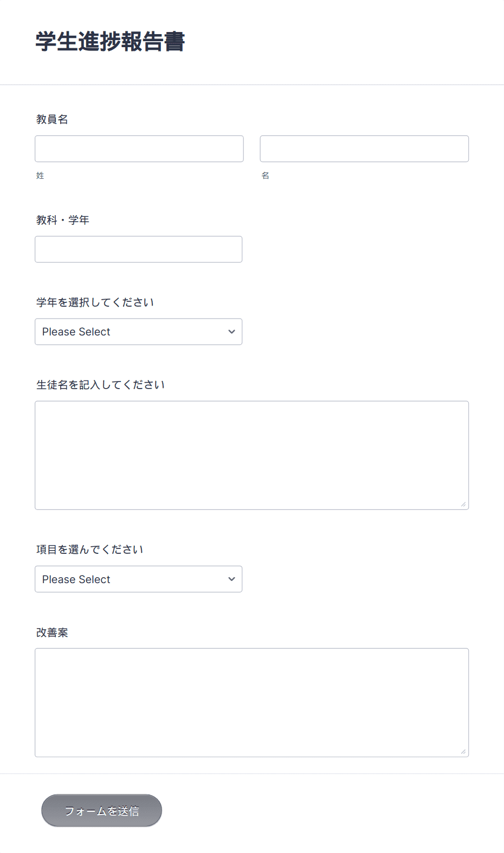
Task: Click the 生徒名を記入してください label
Action: [x=100, y=385]
